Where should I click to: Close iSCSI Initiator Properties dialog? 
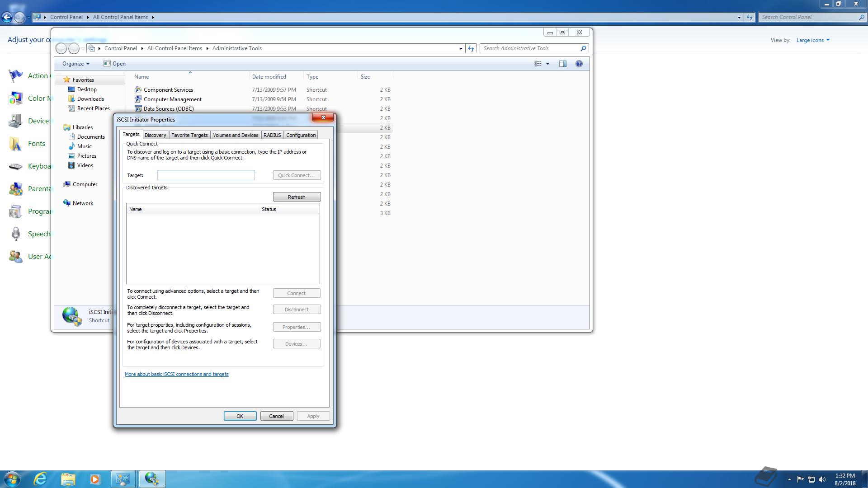click(323, 117)
